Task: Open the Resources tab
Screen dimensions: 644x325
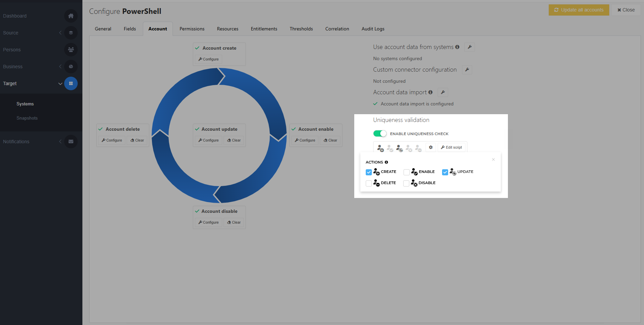Action: tap(228, 29)
